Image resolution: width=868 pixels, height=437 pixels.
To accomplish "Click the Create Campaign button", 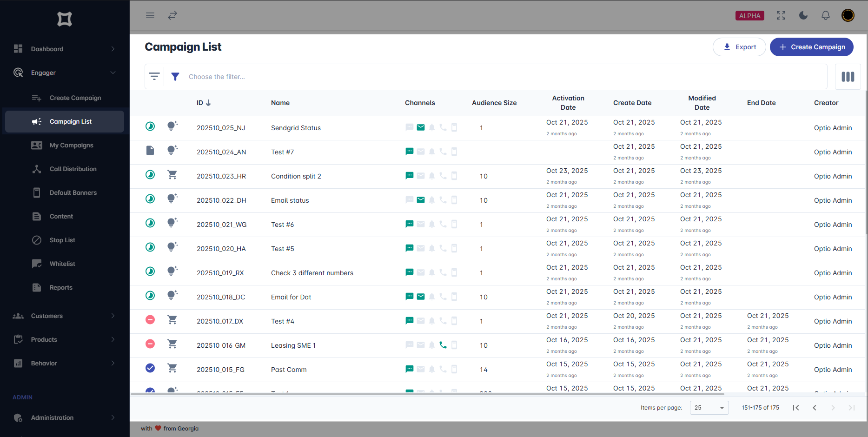I will [812, 47].
